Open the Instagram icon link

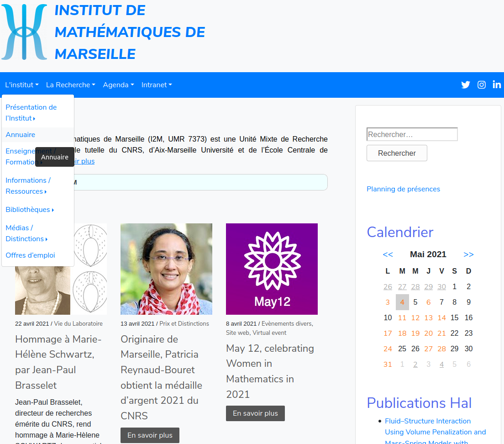point(481,85)
